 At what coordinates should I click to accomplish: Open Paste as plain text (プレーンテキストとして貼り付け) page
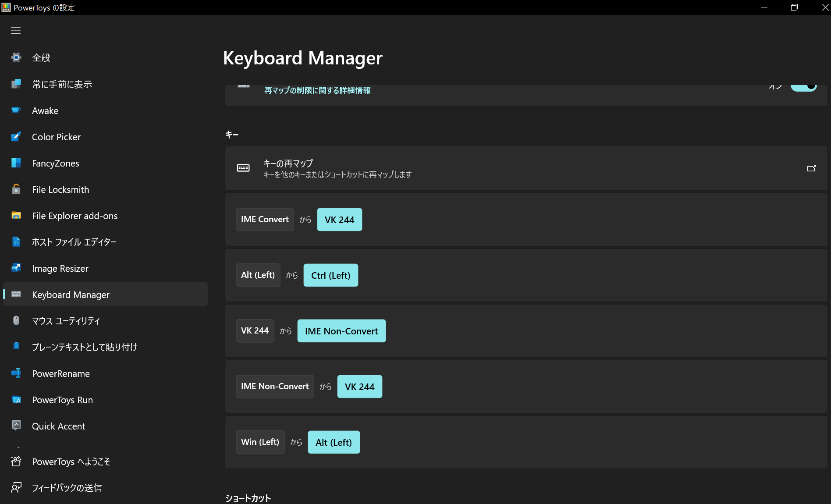pos(105,347)
